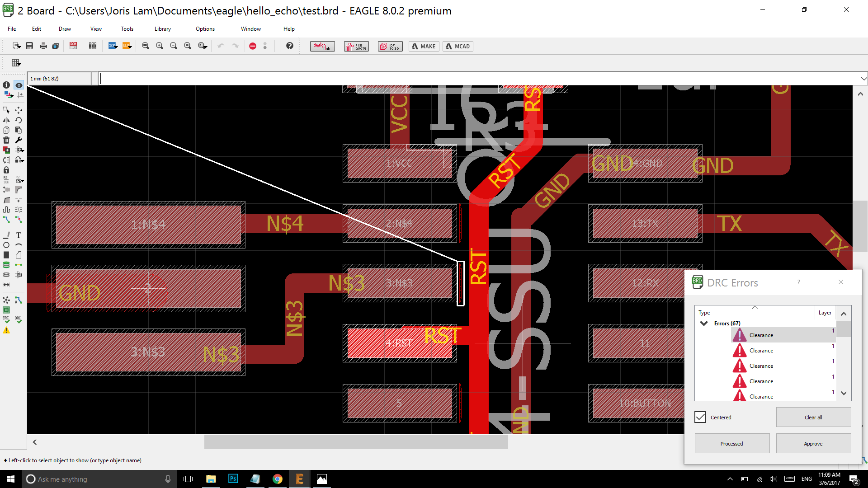Click the MAKE toolbar button

(x=424, y=46)
